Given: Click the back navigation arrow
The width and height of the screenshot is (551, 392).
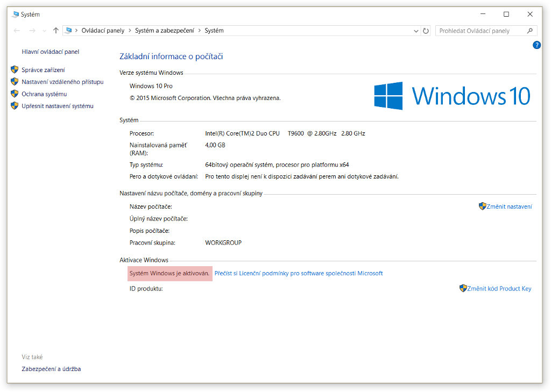Looking at the screenshot, I should (x=17, y=31).
